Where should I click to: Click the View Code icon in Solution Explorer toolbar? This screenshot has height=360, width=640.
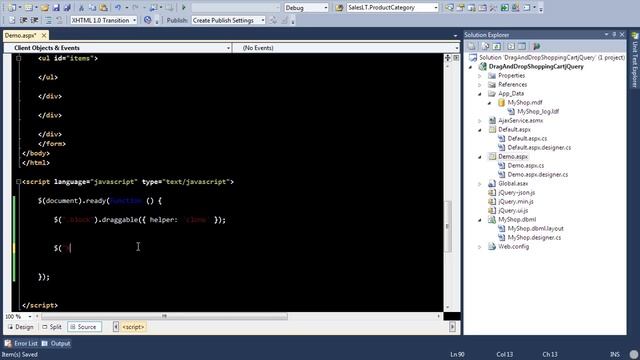click(x=511, y=46)
